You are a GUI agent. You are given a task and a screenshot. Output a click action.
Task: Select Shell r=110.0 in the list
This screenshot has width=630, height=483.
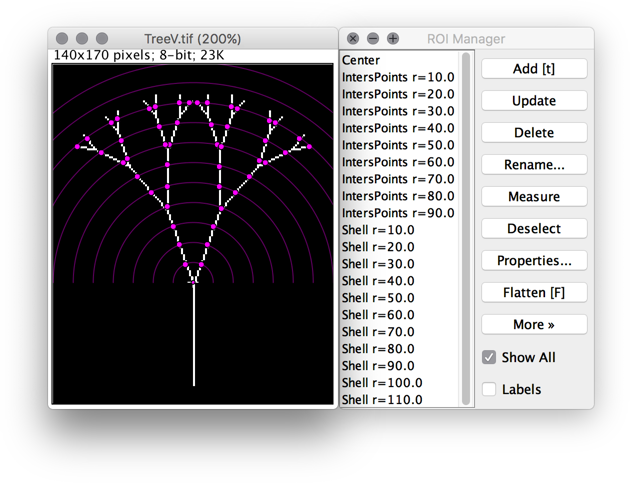[399, 400]
